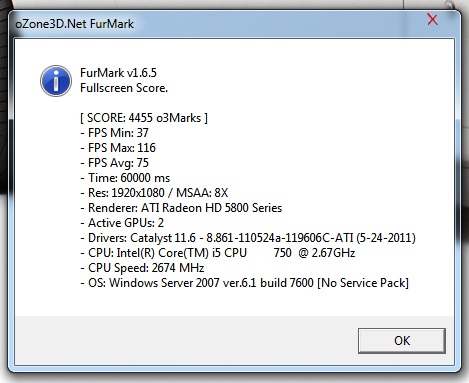Click the CPU: Intel Core i5 line

pos(218,253)
